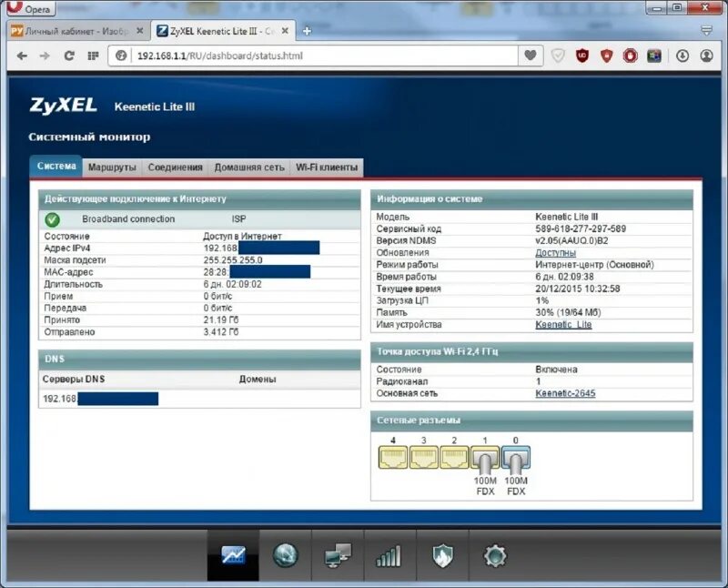Open the Home network computers icon
Viewport: 728px width, 588px height.
click(x=338, y=555)
